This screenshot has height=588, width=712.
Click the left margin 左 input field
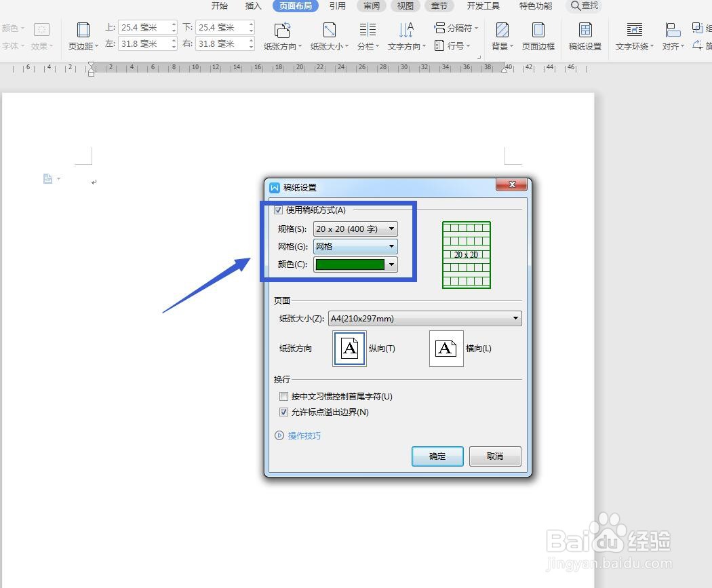coord(144,44)
